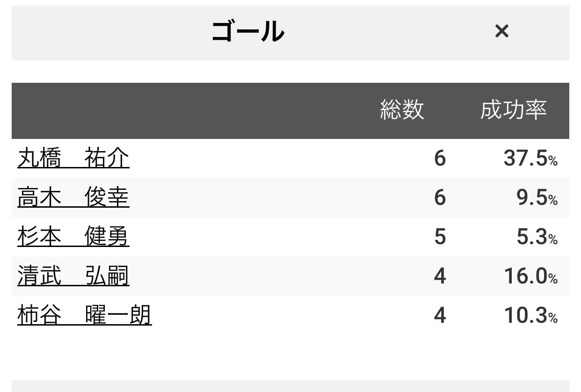Click the 総数 column header
This screenshot has width=581, height=392.
click(x=402, y=110)
